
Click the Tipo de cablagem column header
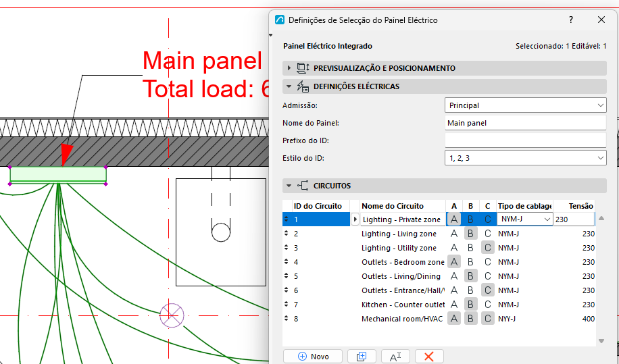(524, 206)
